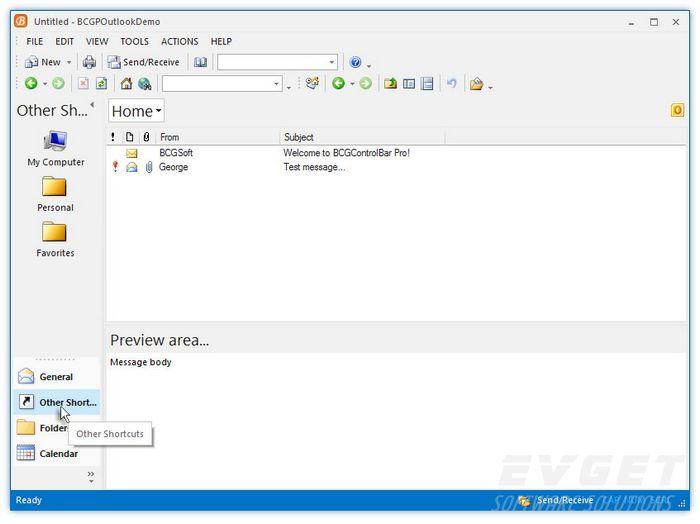Select the Other Shortcuts pane button
Viewport: 700px width, 524px height.
coord(57,402)
